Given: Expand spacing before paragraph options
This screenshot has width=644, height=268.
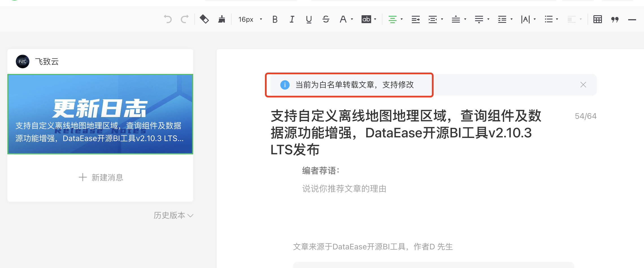Looking at the screenshot, I should (x=465, y=19).
